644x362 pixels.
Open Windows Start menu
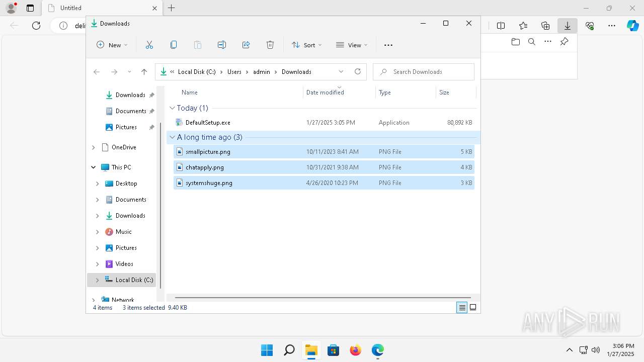click(267, 350)
